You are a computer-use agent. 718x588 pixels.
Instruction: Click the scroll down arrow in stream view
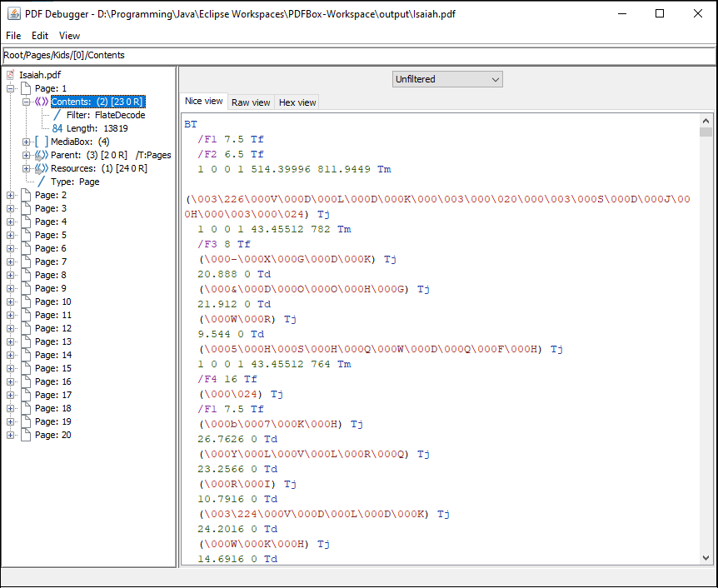(706, 558)
